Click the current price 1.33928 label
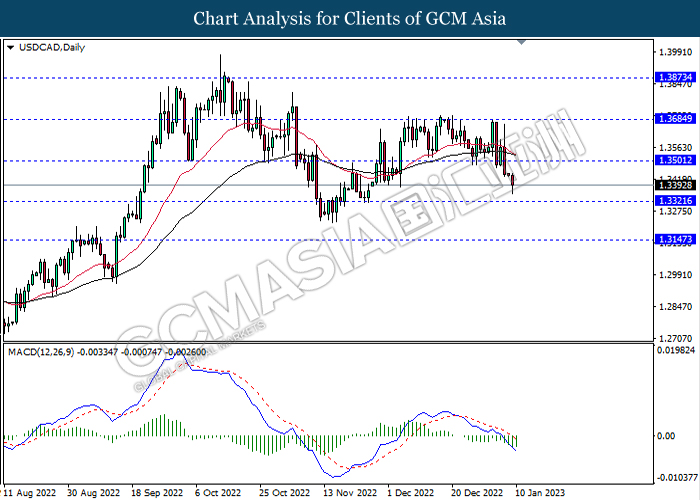This screenshot has width=700, height=500. (675, 185)
